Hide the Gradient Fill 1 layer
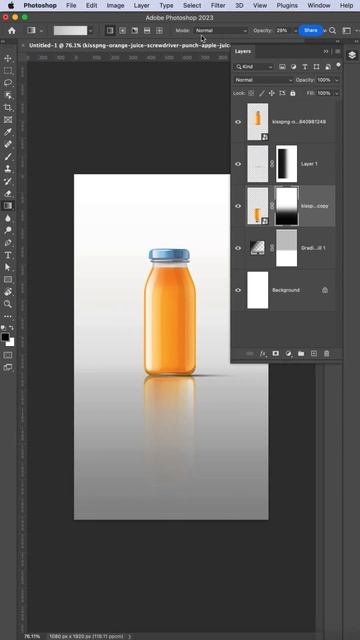360x640 pixels. point(238,248)
